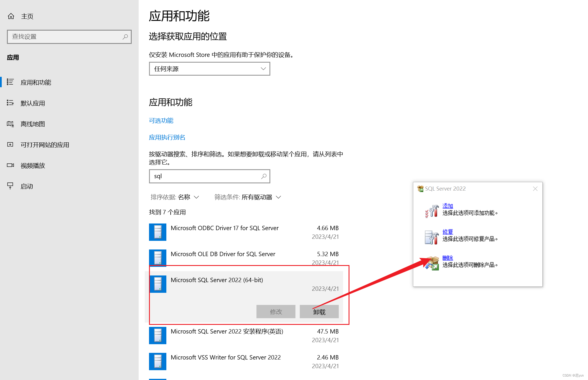Open the 任何来源 app source dropdown

(x=210, y=69)
